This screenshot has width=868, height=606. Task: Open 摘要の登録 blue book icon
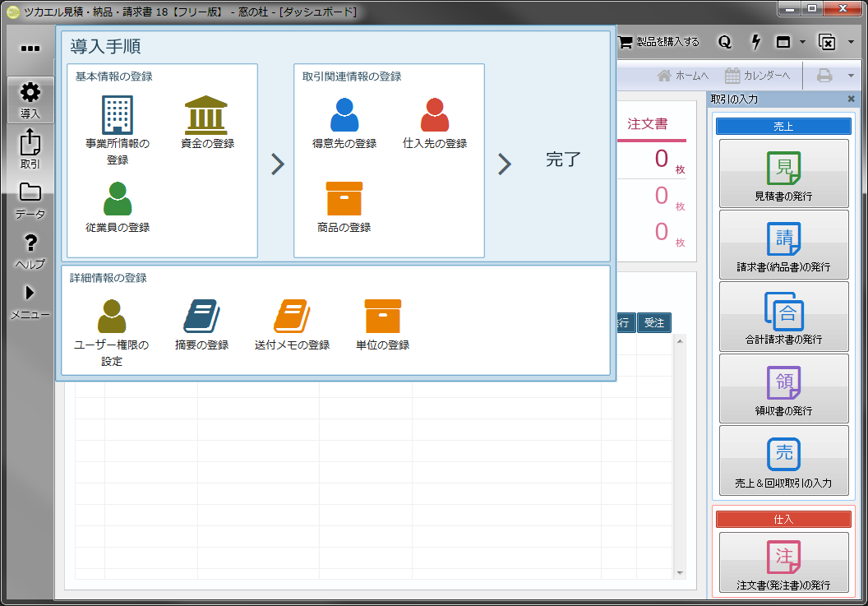202,317
